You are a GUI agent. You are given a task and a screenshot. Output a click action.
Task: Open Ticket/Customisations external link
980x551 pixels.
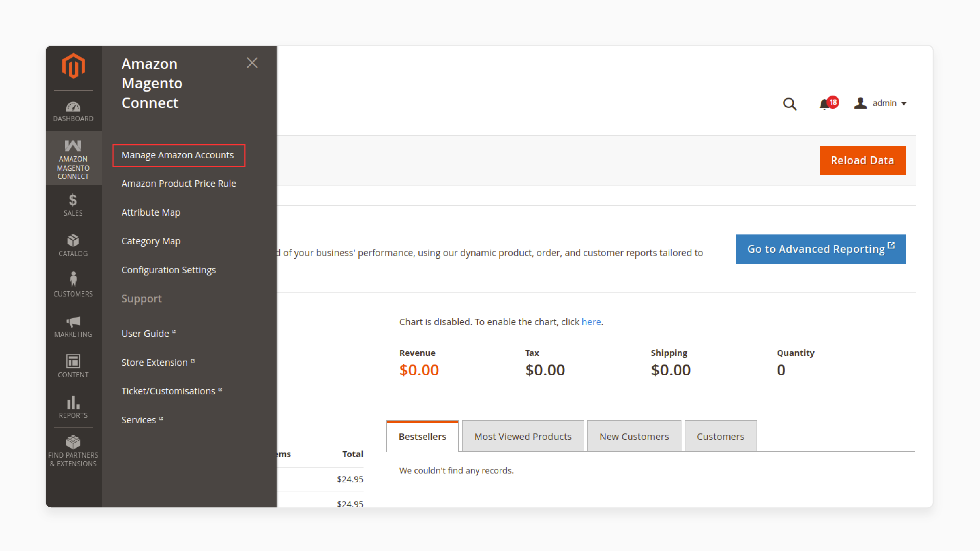click(x=172, y=391)
